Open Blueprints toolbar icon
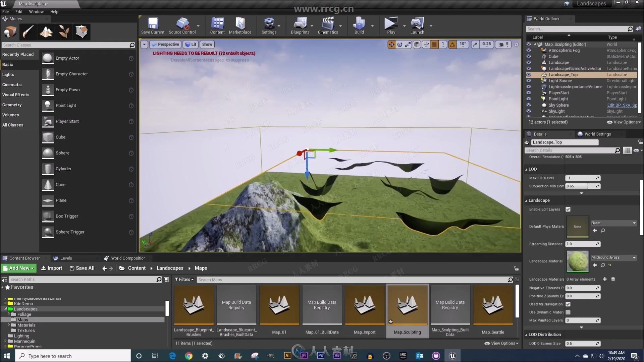Viewport: 644px width, 362px height. pyautogui.click(x=300, y=26)
